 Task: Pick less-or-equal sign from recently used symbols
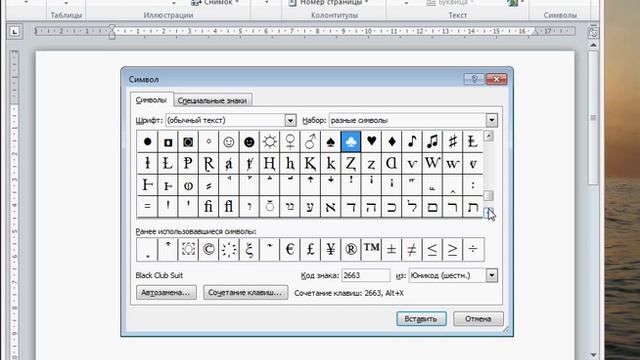pos(433,249)
